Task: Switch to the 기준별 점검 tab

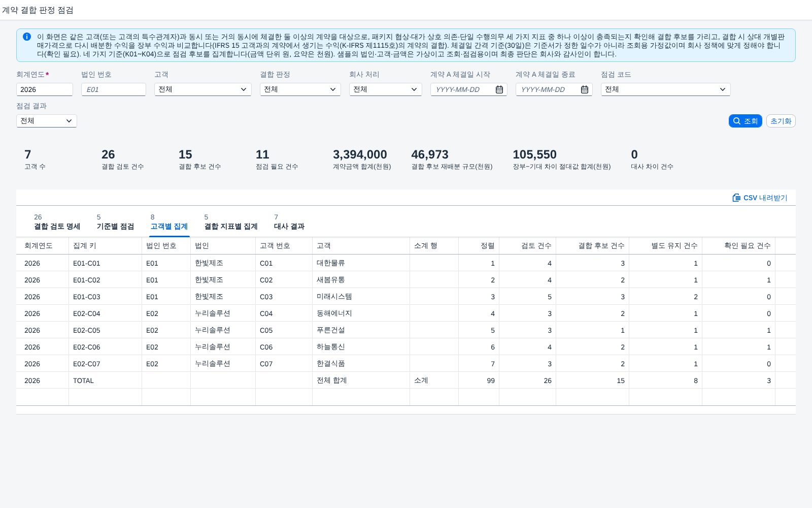Action: pos(115,222)
